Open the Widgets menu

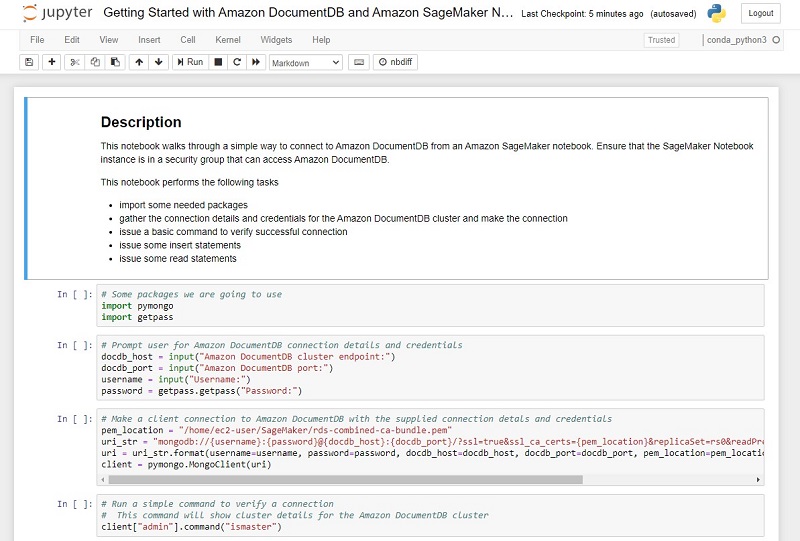pos(276,40)
